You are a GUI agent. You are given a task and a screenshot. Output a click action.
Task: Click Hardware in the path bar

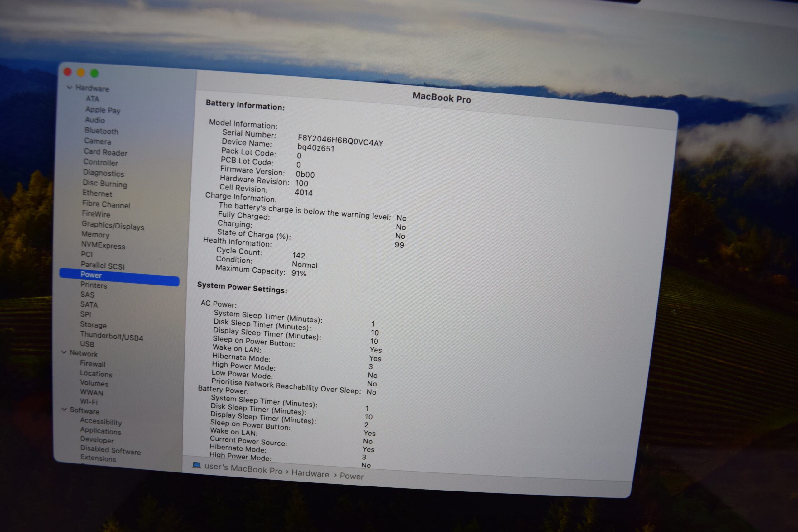[x=310, y=474]
